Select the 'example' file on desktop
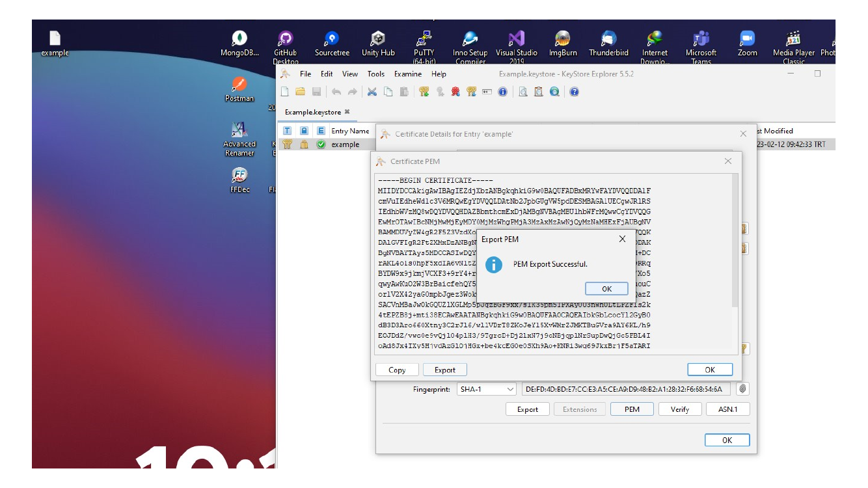This screenshot has height=488, width=868. [55, 44]
